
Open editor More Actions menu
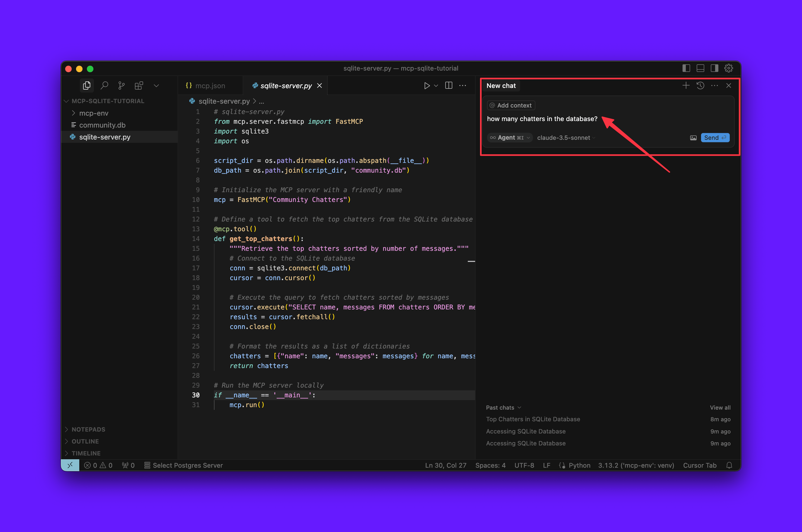click(463, 85)
